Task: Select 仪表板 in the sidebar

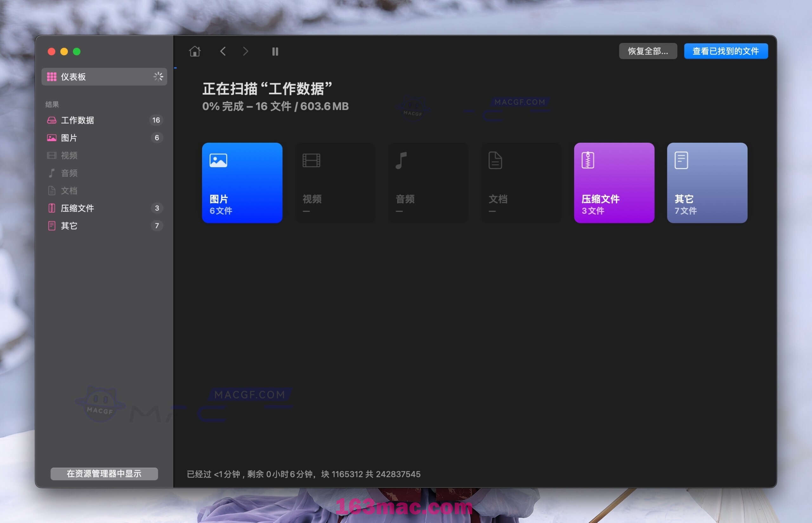Action: 104,77
